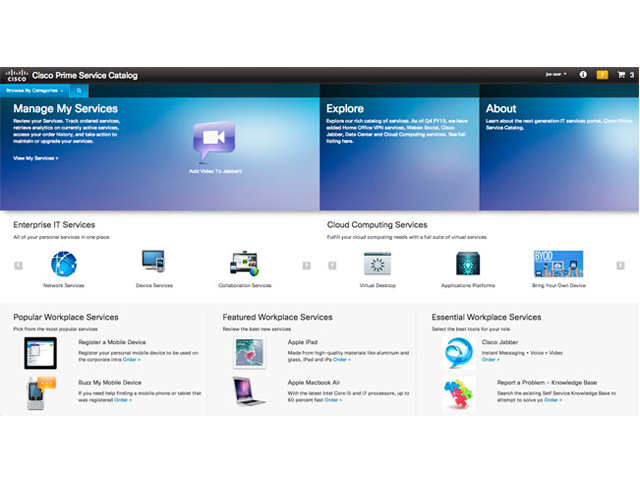Open the About panel heading
The height and width of the screenshot is (480, 640).
point(501,109)
